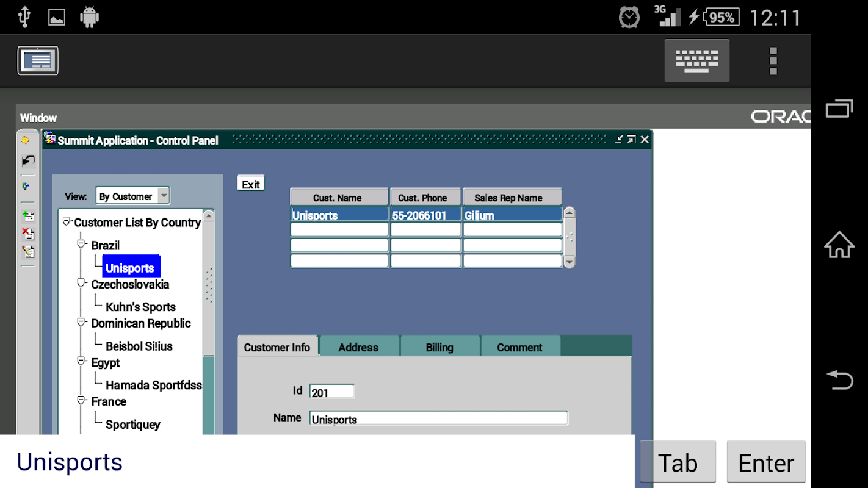Screen dimensions: 868x488
Task: Switch to the Customer Info tab
Action: tap(278, 346)
